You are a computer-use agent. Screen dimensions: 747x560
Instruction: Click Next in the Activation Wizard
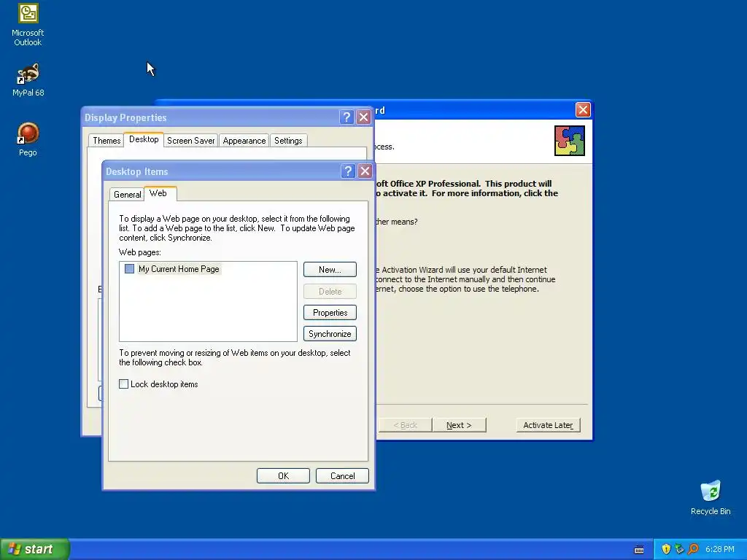459,425
